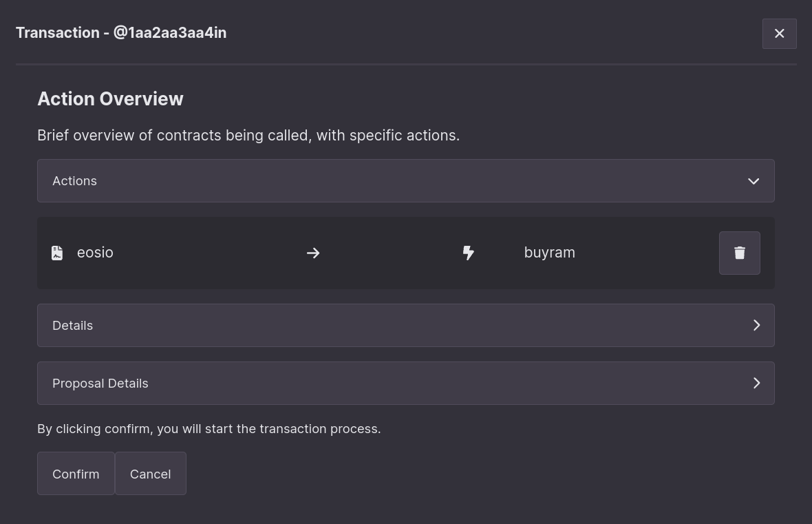Click the Transaction @1aa2aa3aa4in title
The width and height of the screenshot is (812, 524).
pyautogui.click(x=121, y=32)
